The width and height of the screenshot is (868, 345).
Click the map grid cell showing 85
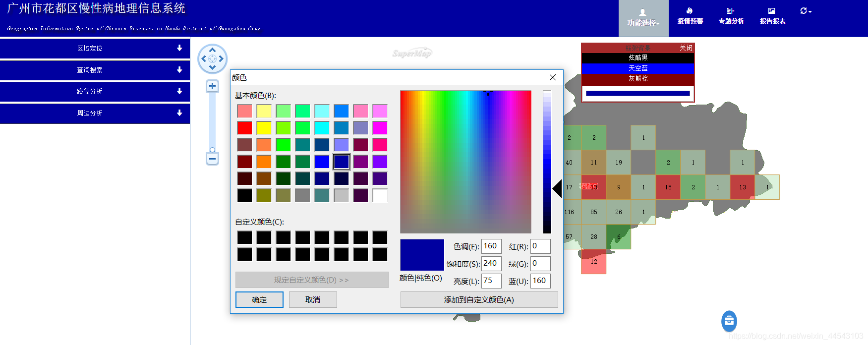pos(593,212)
